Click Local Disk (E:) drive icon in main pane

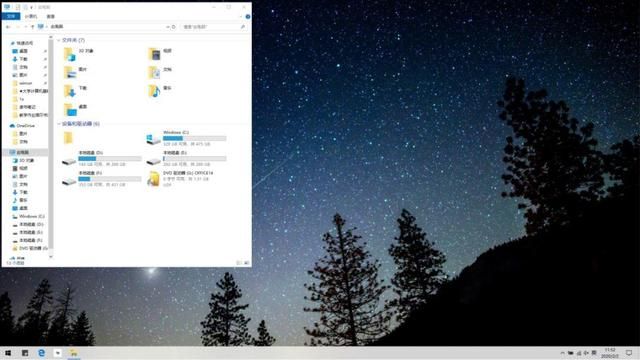point(154,162)
